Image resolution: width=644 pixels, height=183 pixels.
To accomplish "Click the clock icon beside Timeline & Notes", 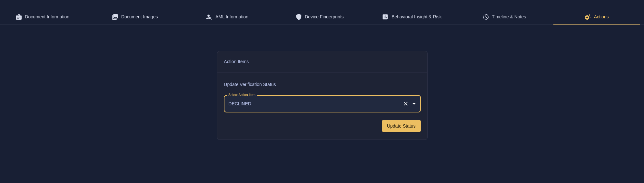I will coord(486,17).
